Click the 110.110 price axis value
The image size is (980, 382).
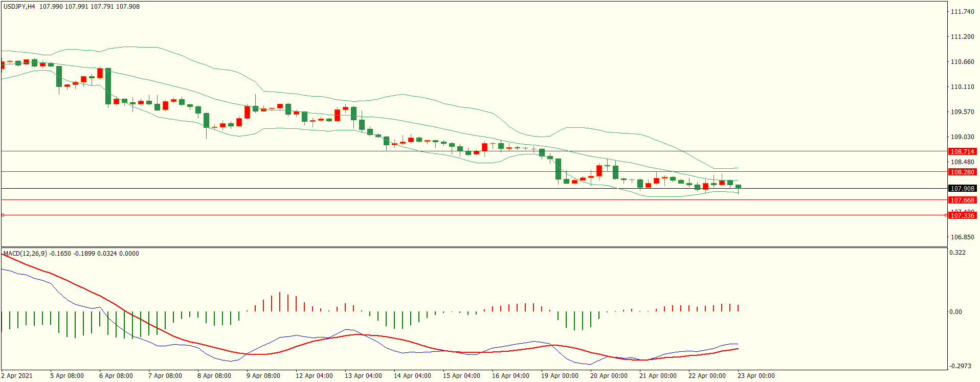coord(962,87)
